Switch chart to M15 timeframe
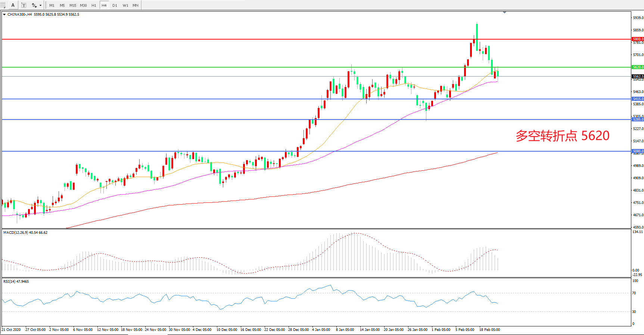Image resolution: width=644 pixels, height=335 pixels. click(x=73, y=5)
